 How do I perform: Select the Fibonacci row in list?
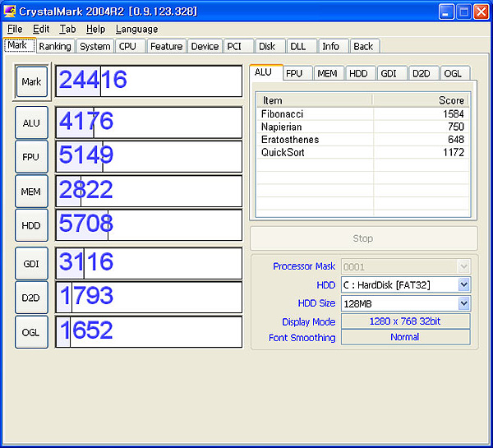tap(362, 114)
